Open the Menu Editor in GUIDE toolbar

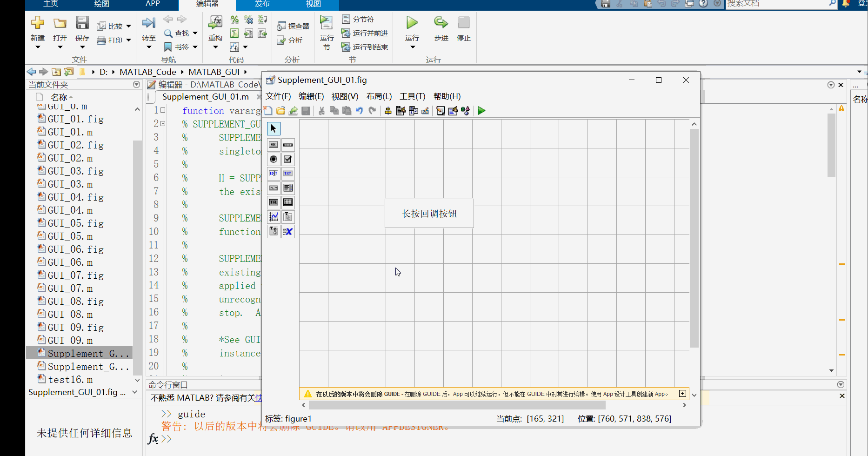[x=401, y=111]
